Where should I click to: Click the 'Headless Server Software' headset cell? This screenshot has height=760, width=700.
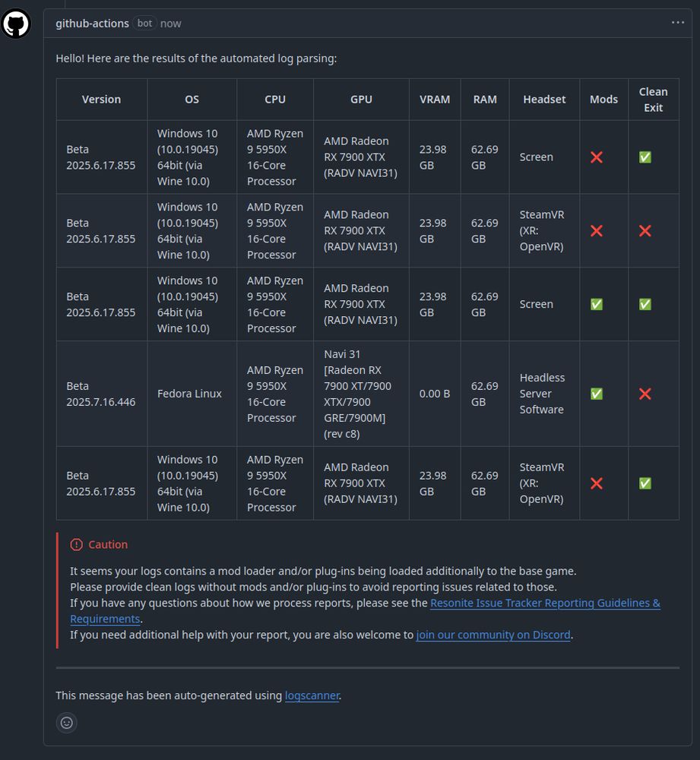(x=544, y=394)
